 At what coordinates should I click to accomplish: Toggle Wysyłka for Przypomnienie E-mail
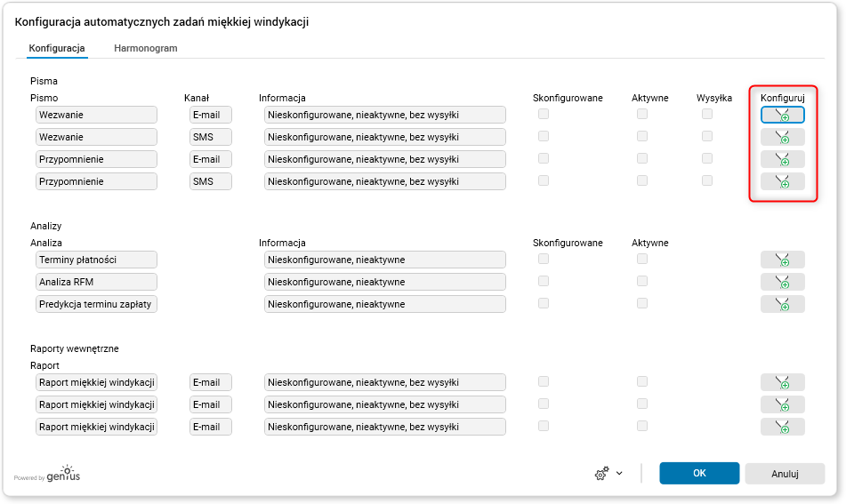(707, 158)
